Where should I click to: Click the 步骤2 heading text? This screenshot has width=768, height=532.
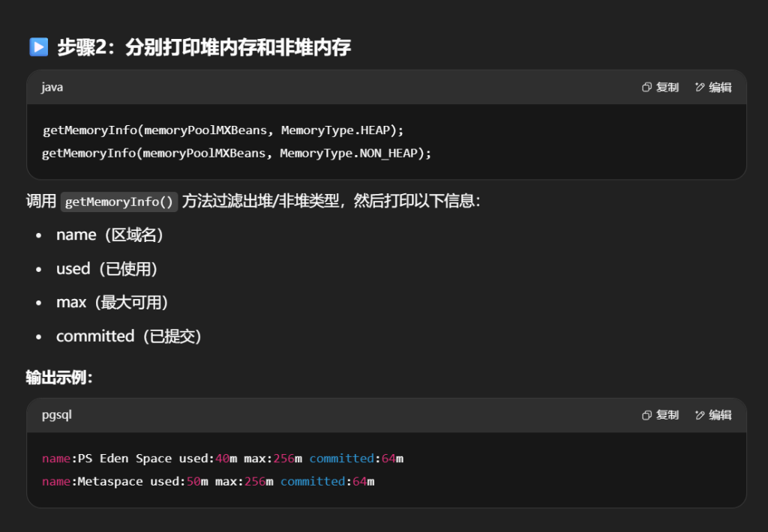[204, 48]
